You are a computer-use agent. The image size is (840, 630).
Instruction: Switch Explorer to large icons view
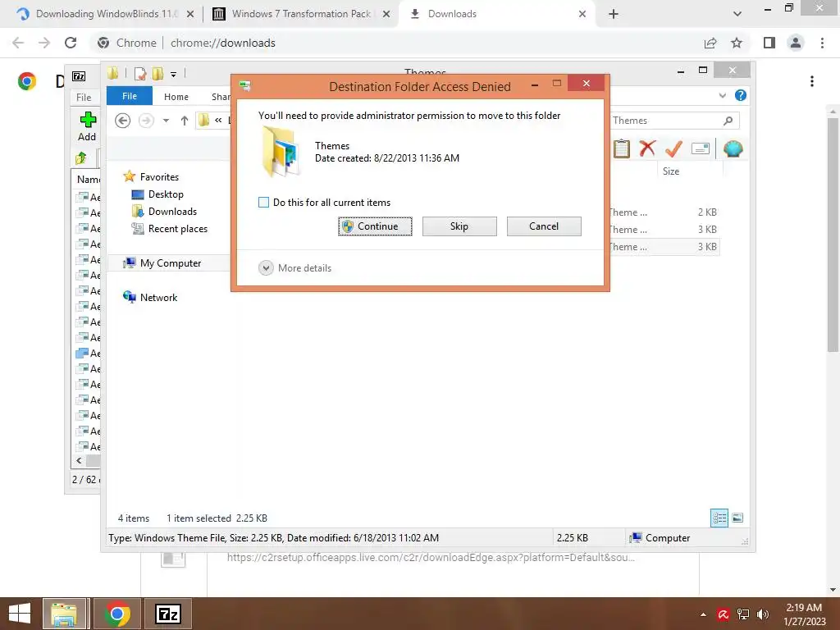pyautogui.click(x=737, y=518)
